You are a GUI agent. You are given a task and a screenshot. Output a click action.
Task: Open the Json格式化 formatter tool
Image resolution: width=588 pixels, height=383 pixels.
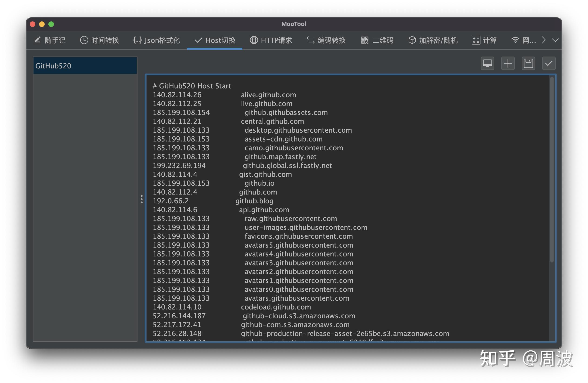click(x=157, y=40)
